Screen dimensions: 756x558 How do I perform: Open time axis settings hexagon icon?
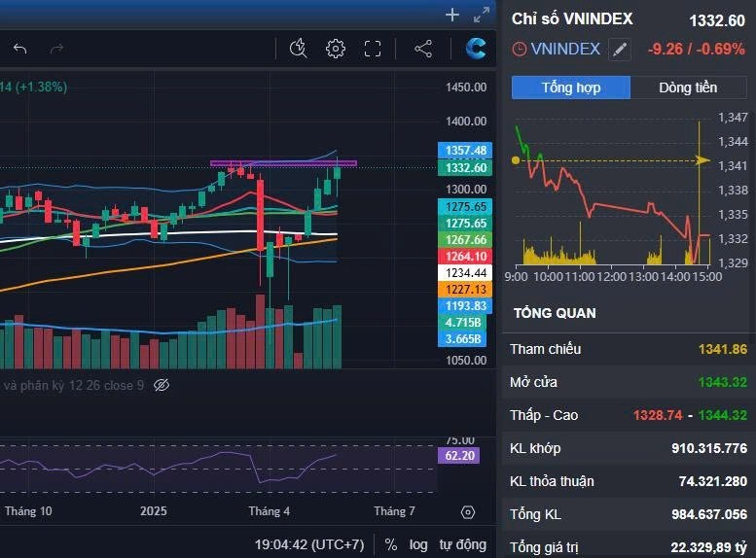[x=468, y=511]
